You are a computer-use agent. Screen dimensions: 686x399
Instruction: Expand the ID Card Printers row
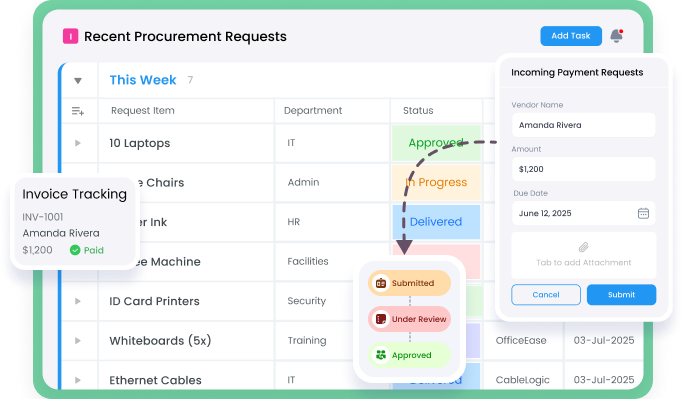(78, 301)
